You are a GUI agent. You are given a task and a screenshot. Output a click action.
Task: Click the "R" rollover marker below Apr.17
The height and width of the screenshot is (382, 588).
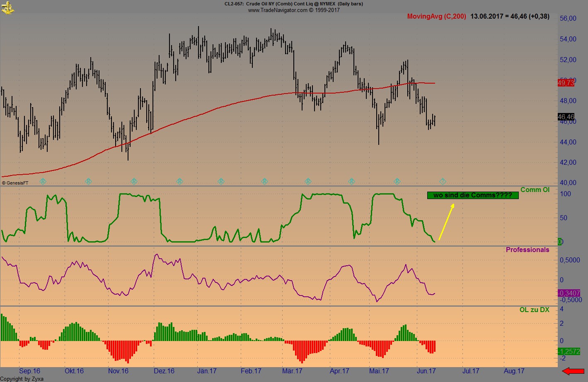coord(351,181)
